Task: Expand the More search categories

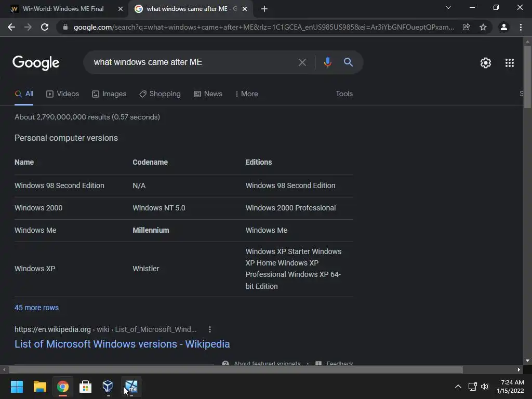Action: click(x=247, y=94)
